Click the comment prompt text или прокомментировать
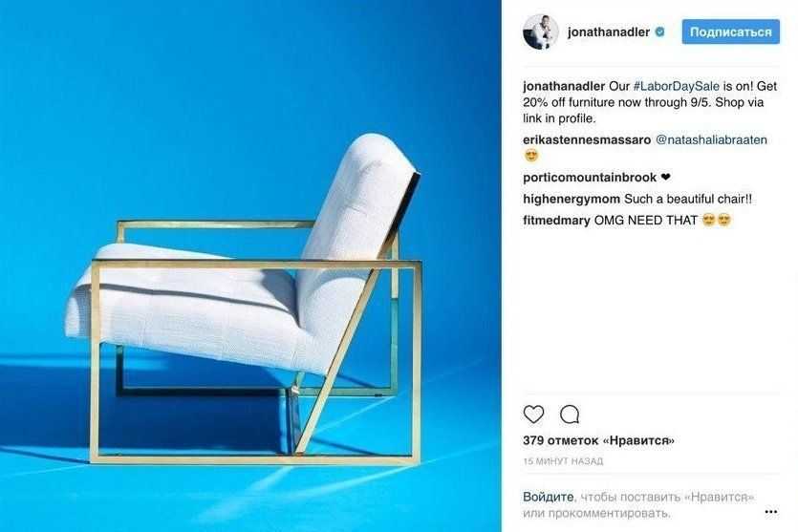 click(x=595, y=513)
